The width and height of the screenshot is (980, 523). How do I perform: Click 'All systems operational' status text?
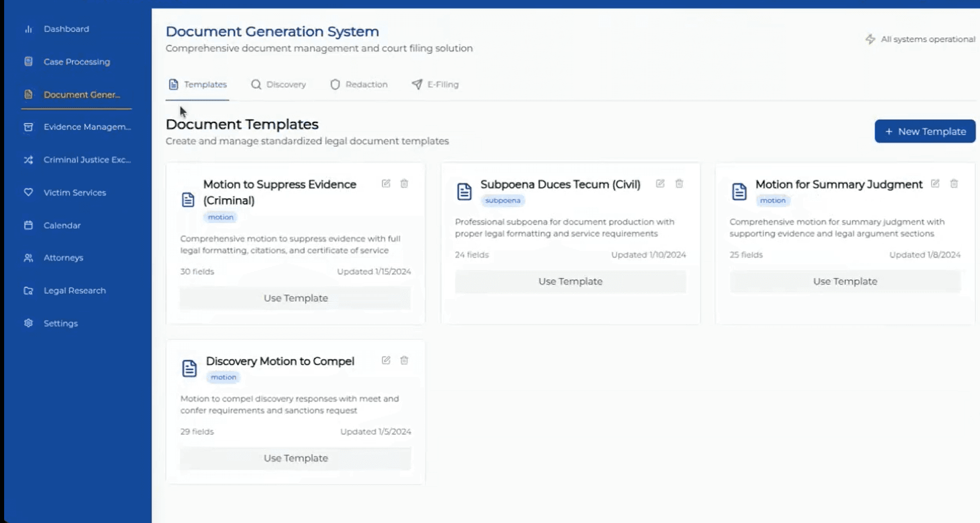tap(928, 39)
